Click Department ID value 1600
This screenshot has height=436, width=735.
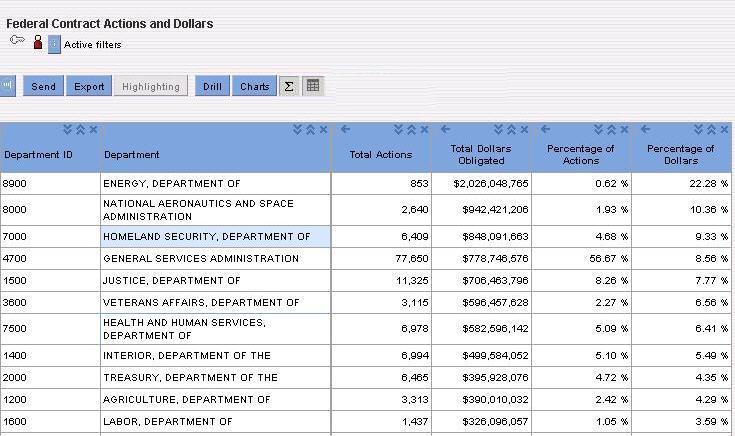click(x=15, y=422)
